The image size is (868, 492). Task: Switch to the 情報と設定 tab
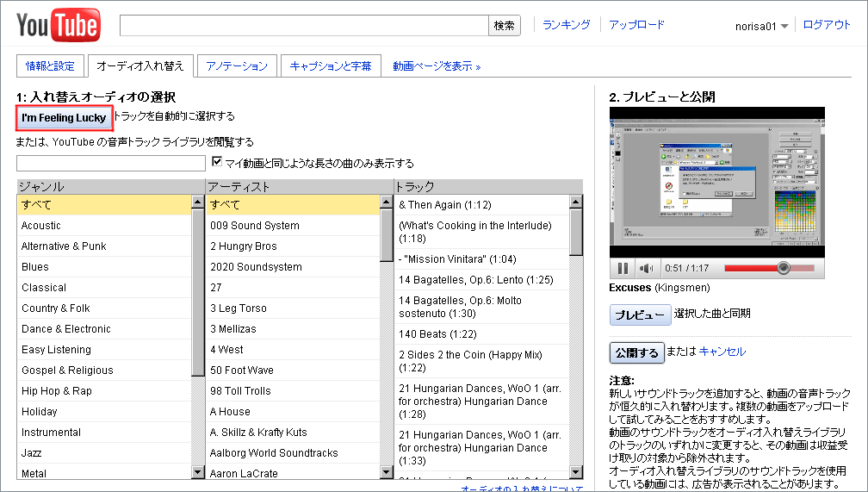coord(50,66)
